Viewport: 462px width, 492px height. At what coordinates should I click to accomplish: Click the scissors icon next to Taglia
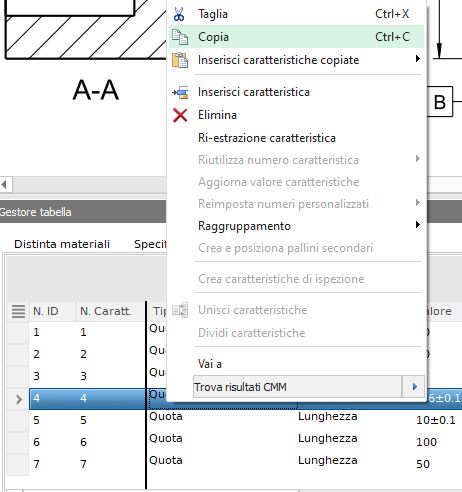click(179, 14)
